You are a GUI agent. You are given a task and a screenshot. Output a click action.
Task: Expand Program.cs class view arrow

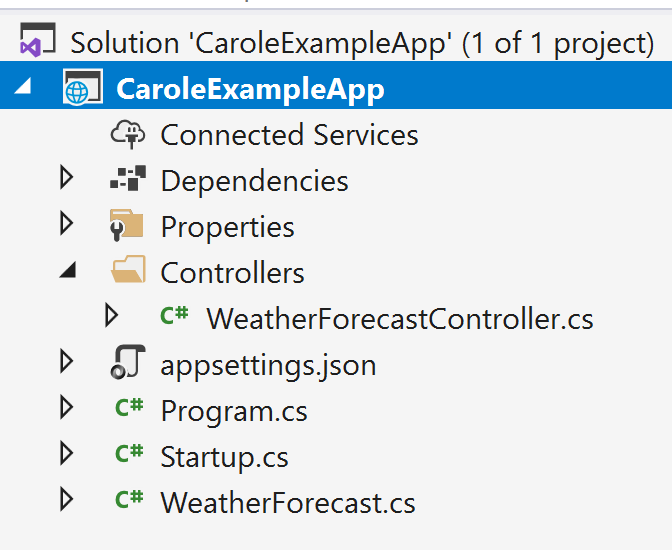[x=66, y=407]
